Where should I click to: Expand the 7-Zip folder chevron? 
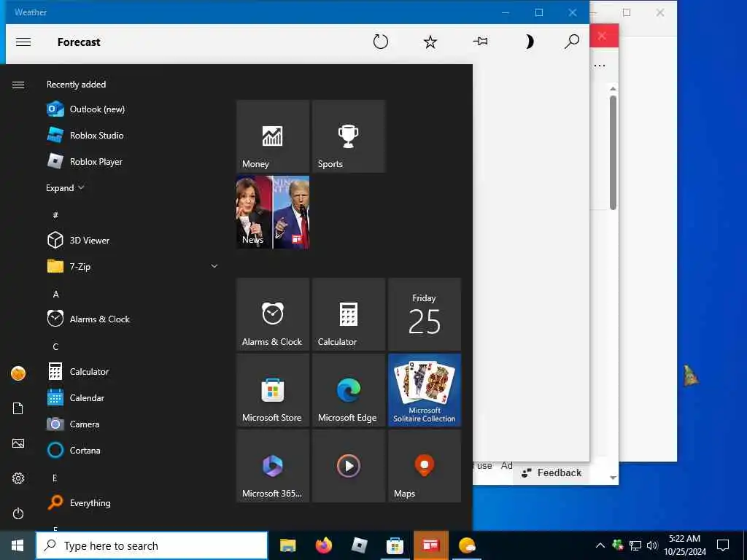coord(214,266)
